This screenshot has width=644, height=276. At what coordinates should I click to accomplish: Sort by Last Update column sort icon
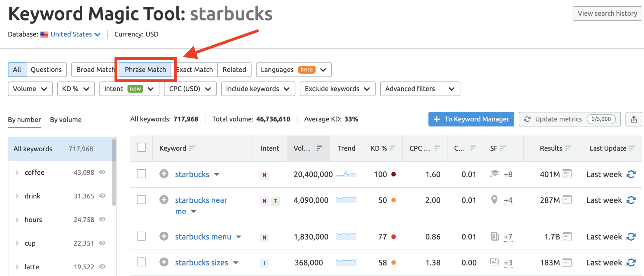coord(632,148)
